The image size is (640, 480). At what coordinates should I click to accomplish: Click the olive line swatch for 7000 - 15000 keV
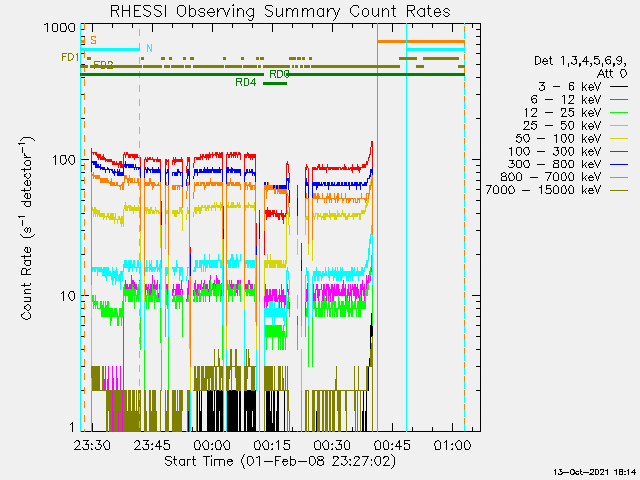[x=619, y=190]
